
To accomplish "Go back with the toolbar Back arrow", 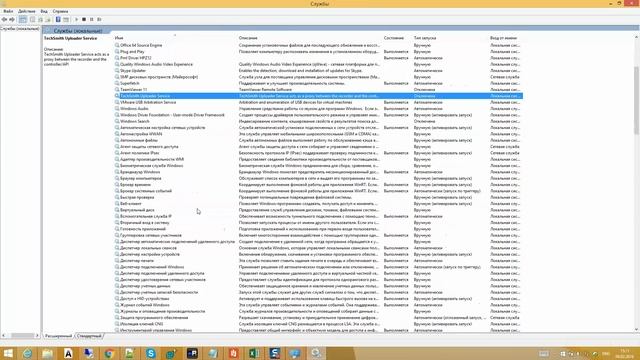I will (x=4, y=20).
